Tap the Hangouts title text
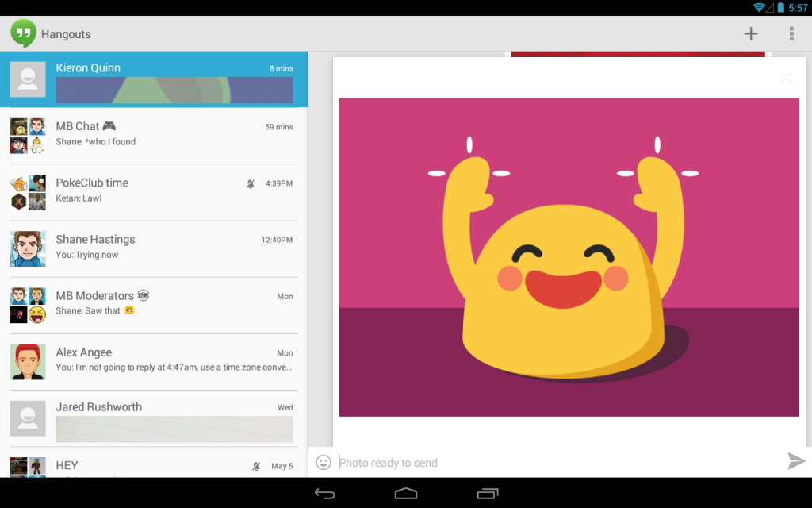Image resolution: width=812 pixels, height=508 pixels. pos(66,34)
